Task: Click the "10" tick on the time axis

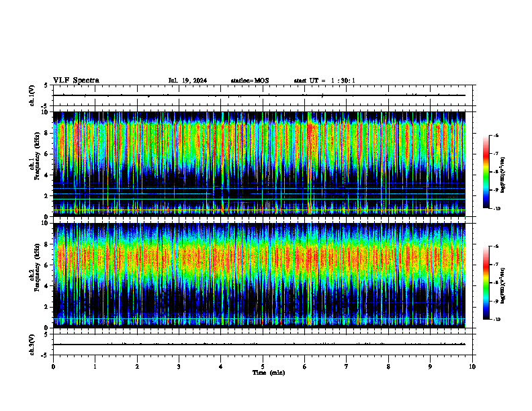Action: (472, 367)
